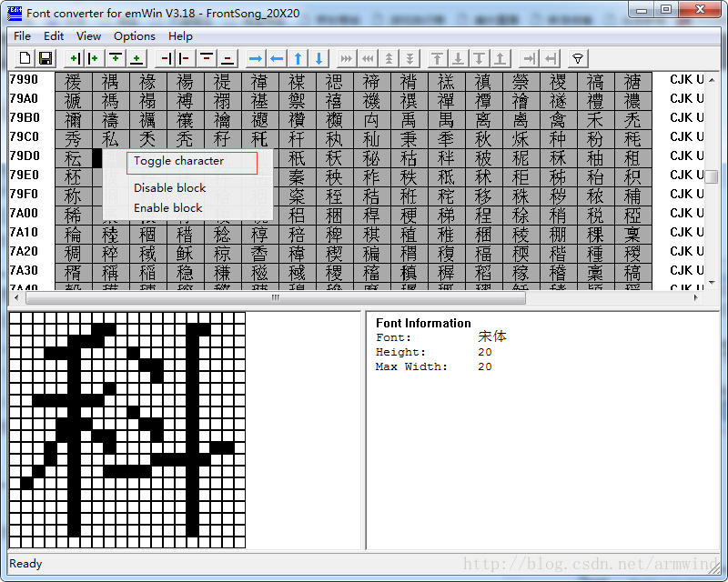Click the vertical scrollbar down arrow
728x582 pixels.
712,283
